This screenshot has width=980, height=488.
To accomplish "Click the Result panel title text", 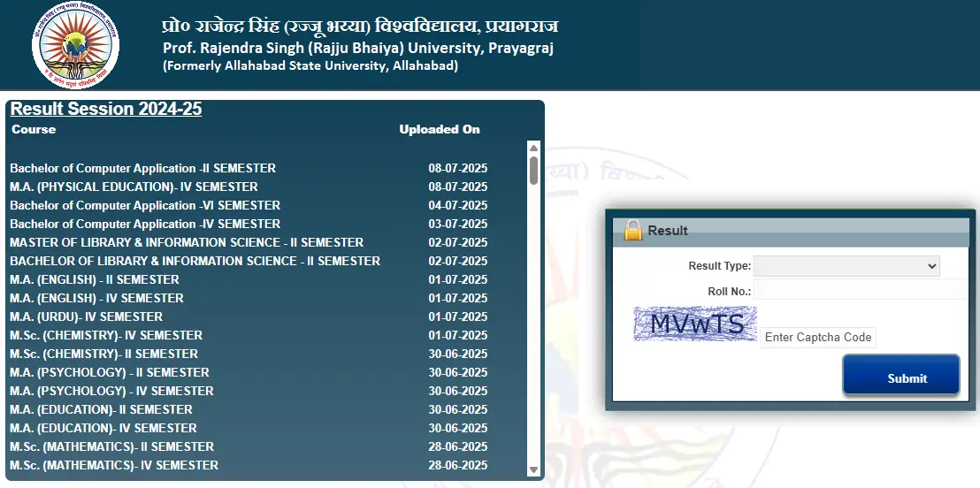I will (x=668, y=231).
